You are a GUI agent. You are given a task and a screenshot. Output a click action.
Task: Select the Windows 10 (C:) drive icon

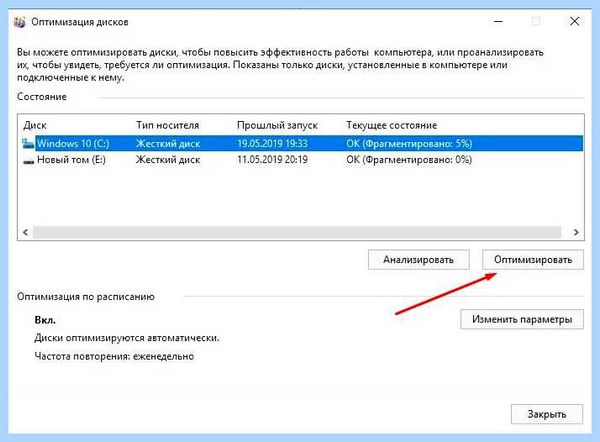pyautogui.click(x=28, y=144)
